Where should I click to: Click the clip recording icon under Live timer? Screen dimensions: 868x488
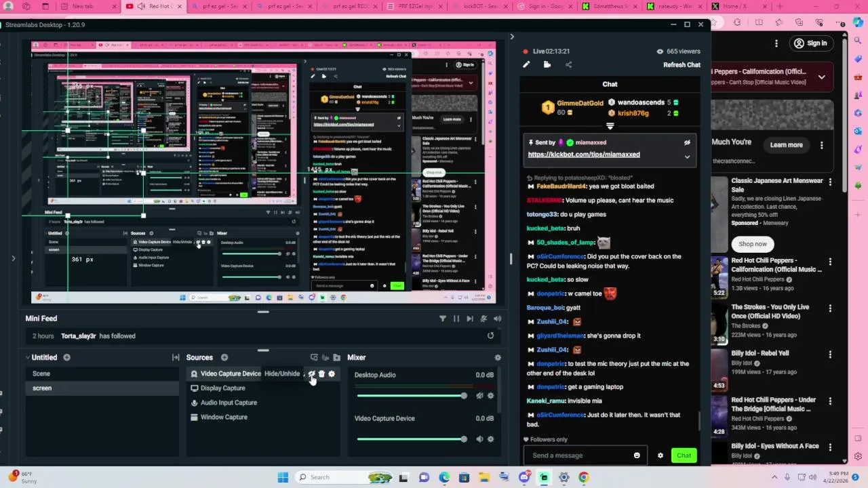547,65
